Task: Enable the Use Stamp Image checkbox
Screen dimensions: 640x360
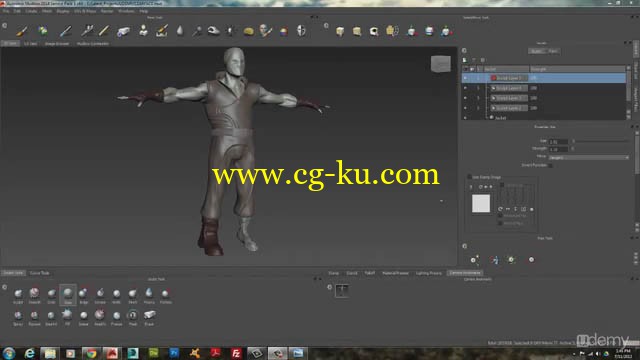Action: [469, 177]
